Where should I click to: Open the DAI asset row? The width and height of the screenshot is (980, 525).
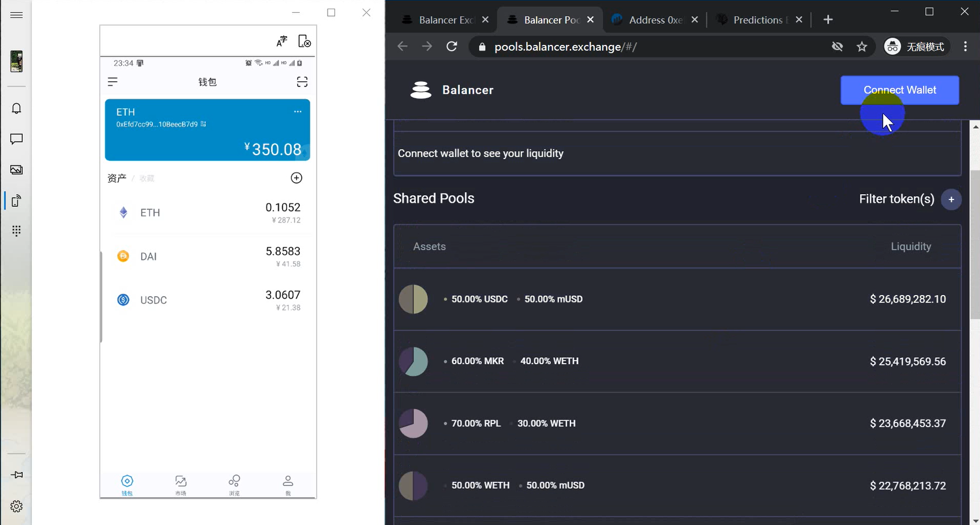coord(208,256)
